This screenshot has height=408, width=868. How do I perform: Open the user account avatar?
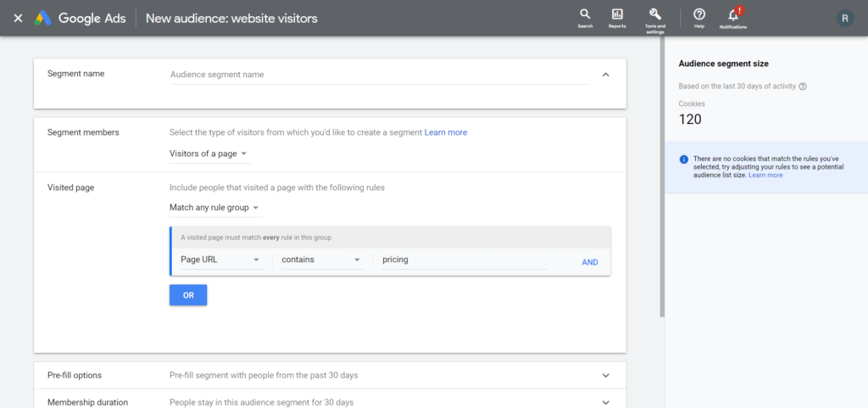[844, 18]
